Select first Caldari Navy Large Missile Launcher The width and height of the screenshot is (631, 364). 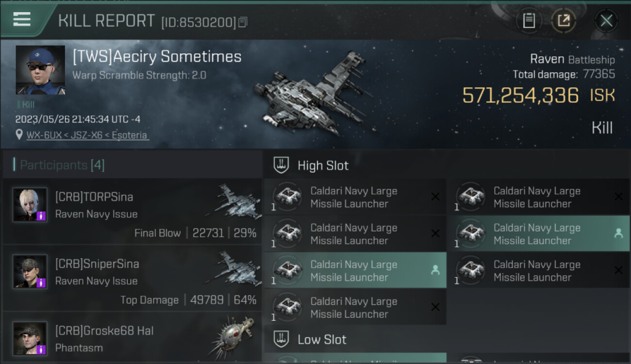354,197
